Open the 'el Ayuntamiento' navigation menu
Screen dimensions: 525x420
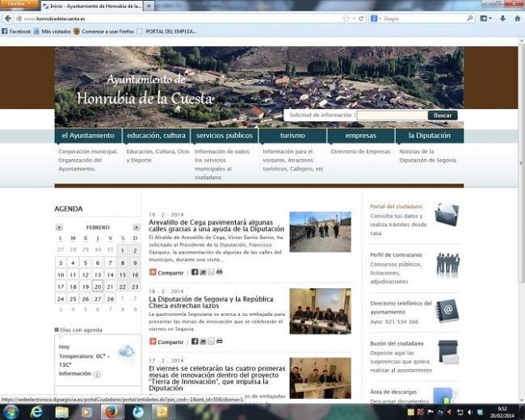(88, 136)
